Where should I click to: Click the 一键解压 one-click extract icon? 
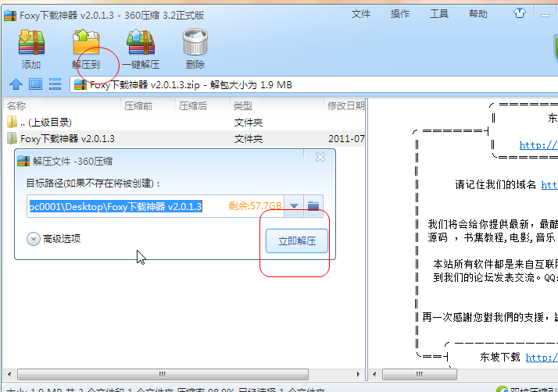coord(141,42)
